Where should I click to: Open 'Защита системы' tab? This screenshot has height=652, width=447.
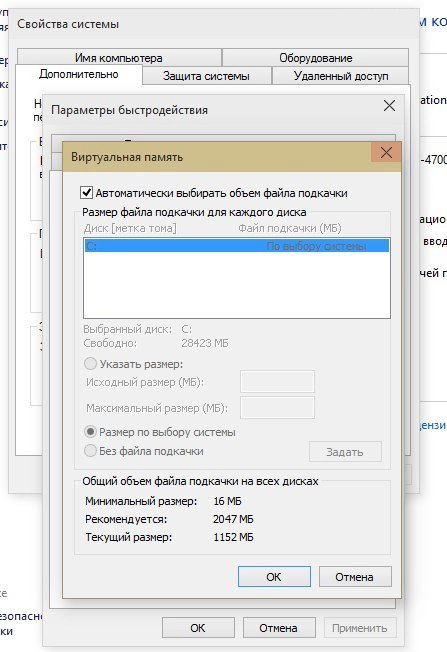click(x=206, y=76)
